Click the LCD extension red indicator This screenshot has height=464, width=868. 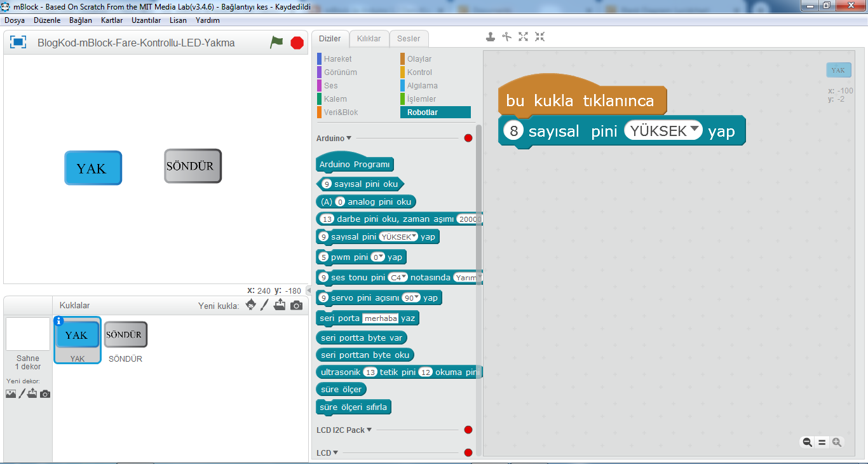click(x=468, y=453)
